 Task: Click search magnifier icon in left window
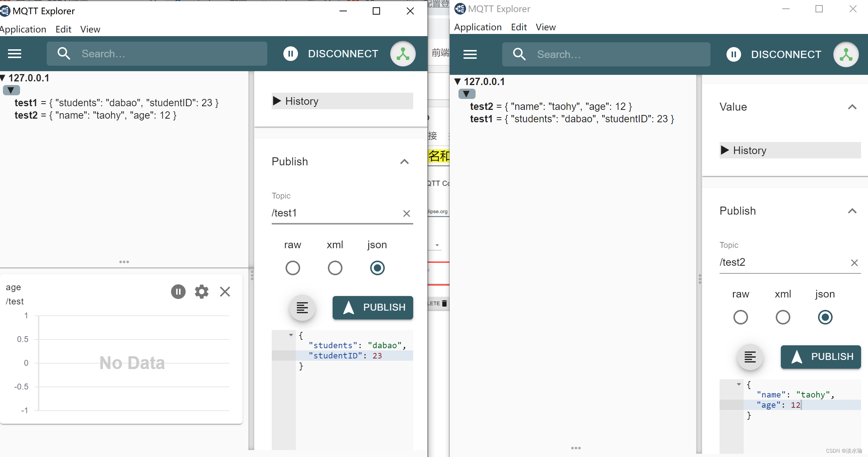point(64,54)
